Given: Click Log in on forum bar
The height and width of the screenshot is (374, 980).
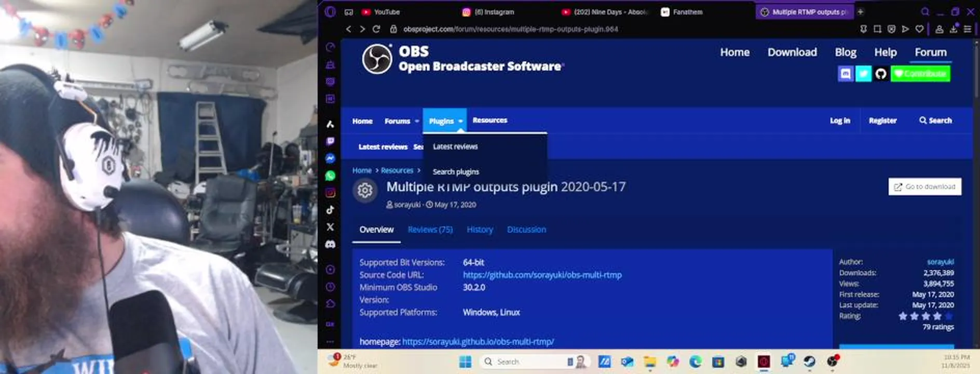Looking at the screenshot, I should (840, 121).
